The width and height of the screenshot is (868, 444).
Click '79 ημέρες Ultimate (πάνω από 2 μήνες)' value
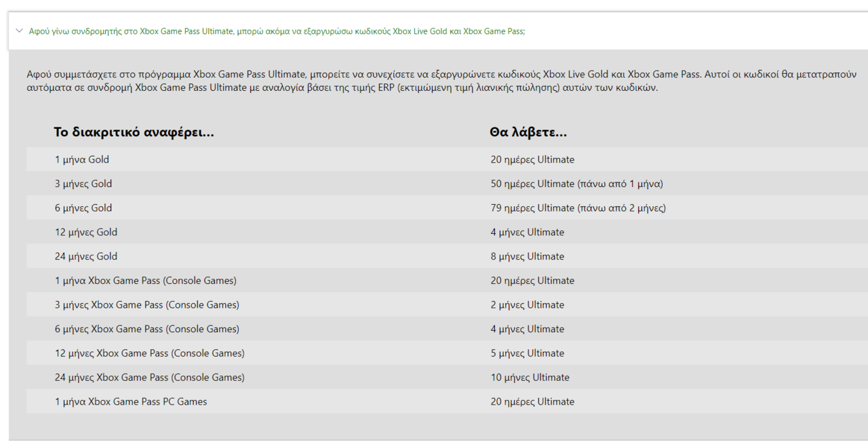click(578, 208)
